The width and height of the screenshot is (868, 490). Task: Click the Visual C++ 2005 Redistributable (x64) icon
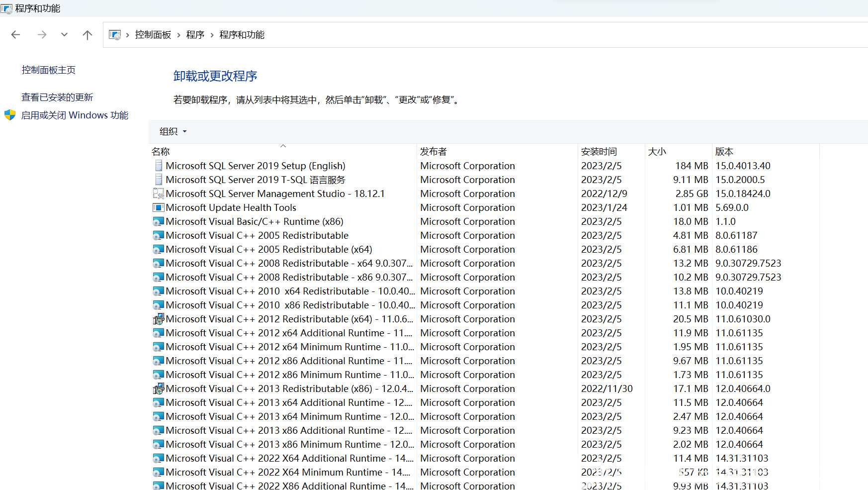[159, 249]
